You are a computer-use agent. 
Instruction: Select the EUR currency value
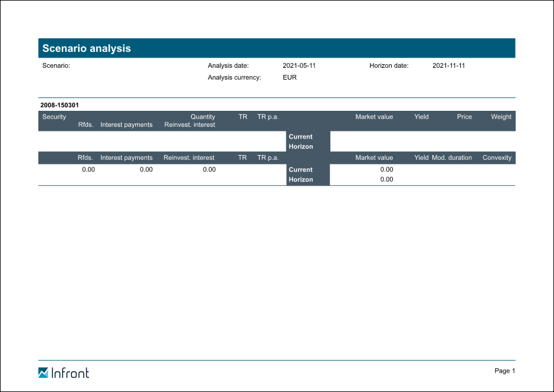click(x=290, y=77)
